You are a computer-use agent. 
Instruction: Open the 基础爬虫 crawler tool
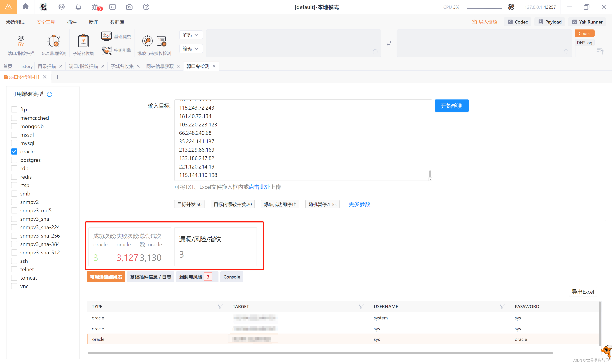point(116,36)
